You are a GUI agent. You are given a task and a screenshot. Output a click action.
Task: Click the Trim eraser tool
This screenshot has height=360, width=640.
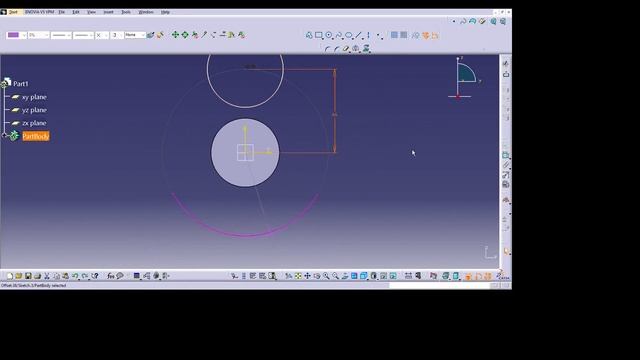click(x=346, y=49)
